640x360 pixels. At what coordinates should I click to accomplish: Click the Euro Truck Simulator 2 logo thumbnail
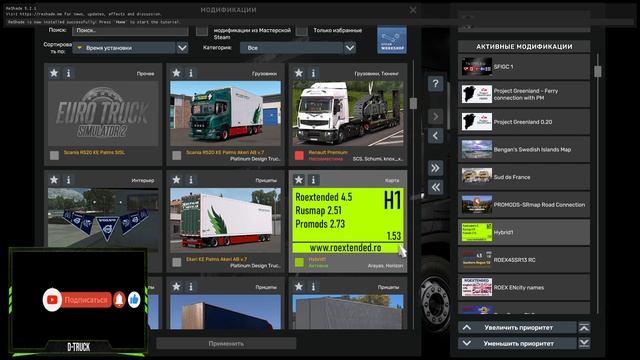pos(103,113)
